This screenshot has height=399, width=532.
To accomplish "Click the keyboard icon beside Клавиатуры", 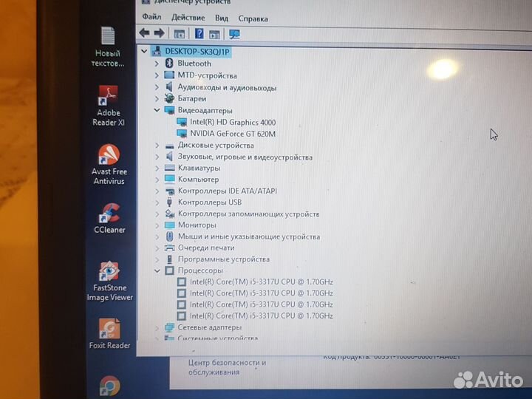I will click(170, 168).
